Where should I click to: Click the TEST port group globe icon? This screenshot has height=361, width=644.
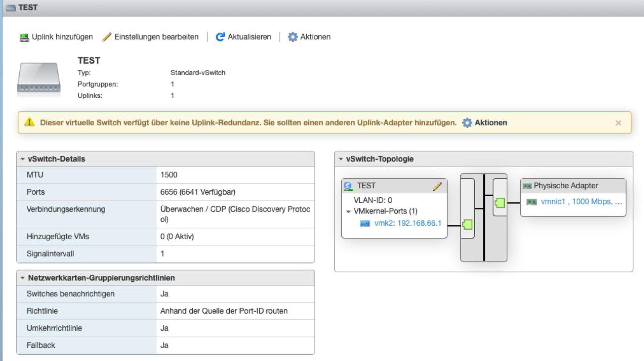click(348, 186)
